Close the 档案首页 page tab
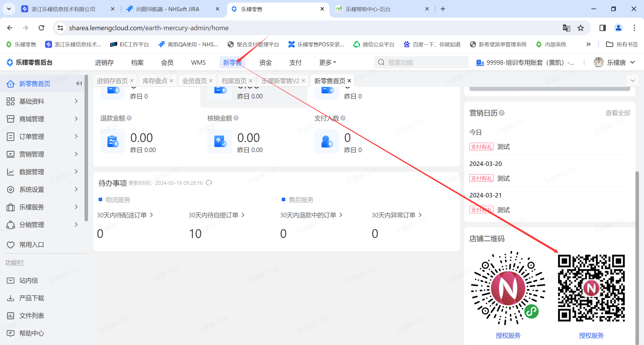Viewport: 644px width, 345px height. [251, 81]
